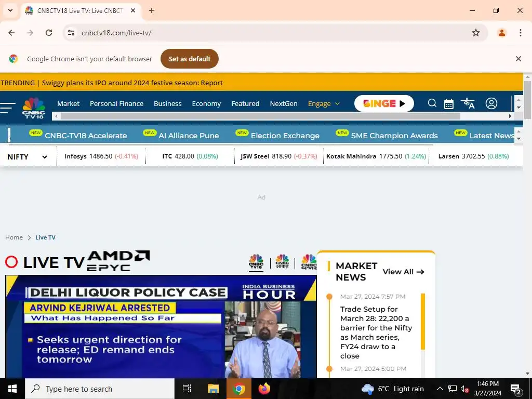Click the AMD EPYC sponsor logo
Viewport: 532px width, 399px height.
118,261
